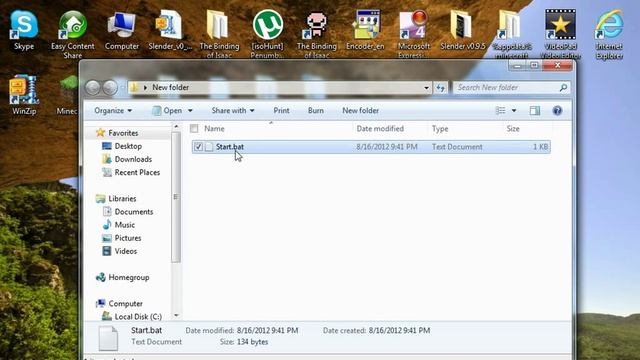Expand the Open button arrow
The image size is (640, 360).
click(x=190, y=111)
